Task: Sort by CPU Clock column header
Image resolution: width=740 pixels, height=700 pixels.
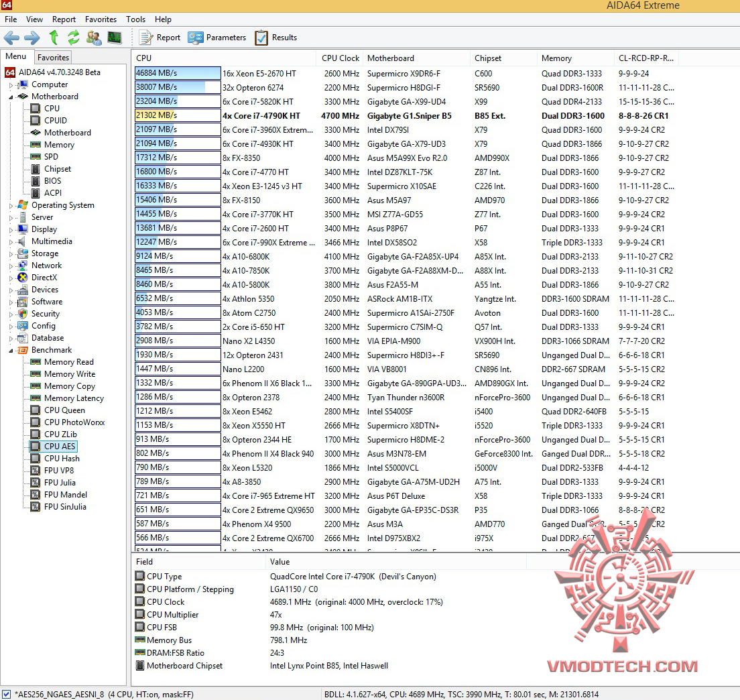Action: pyautogui.click(x=340, y=58)
